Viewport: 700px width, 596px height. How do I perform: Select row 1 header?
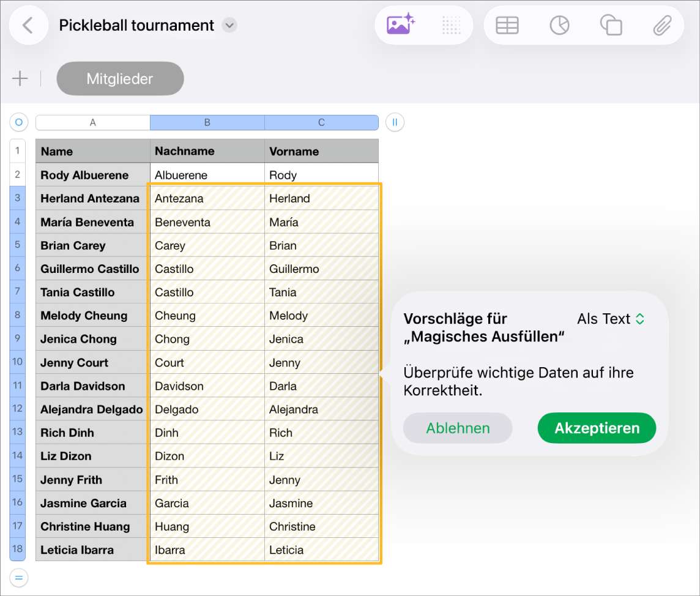click(x=17, y=151)
